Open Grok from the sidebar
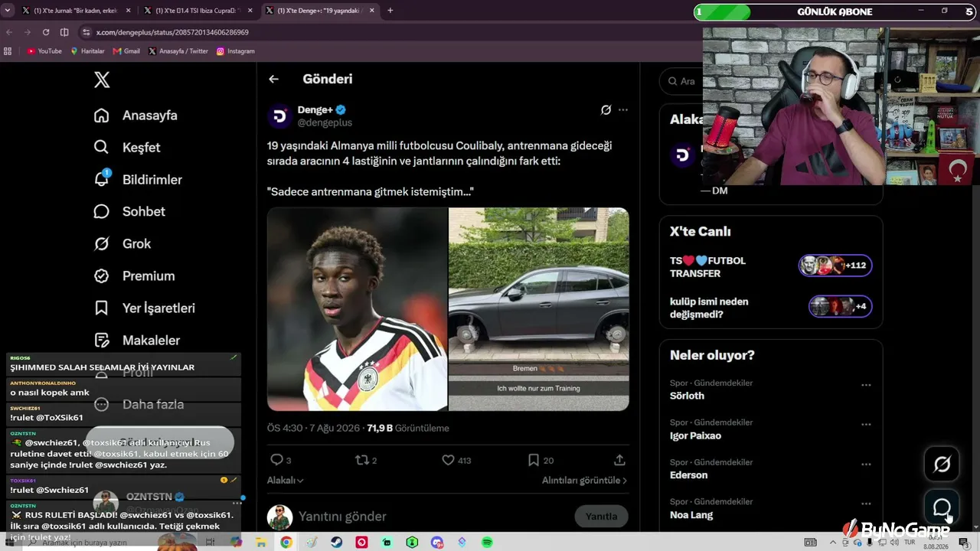Screen dimensions: 980x551 (x=122, y=244)
